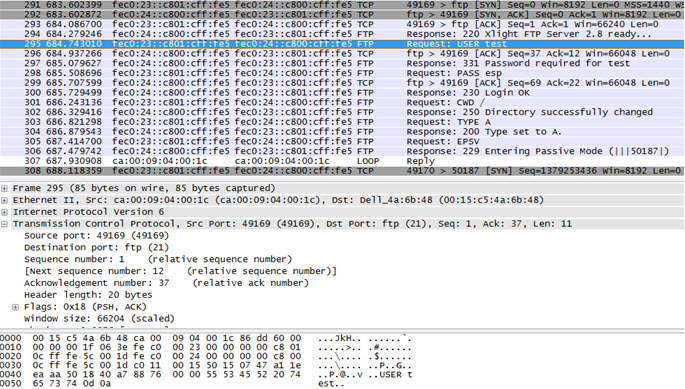This screenshot has height=389, width=685.
Task: Select packet 305 Request: EPSV
Action: coord(342,141)
